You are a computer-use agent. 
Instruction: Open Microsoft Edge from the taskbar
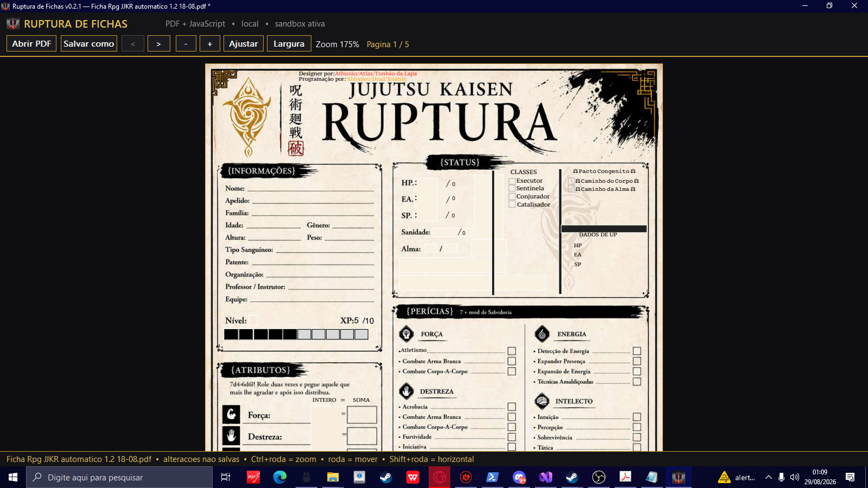pyautogui.click(x=280, y=477)
